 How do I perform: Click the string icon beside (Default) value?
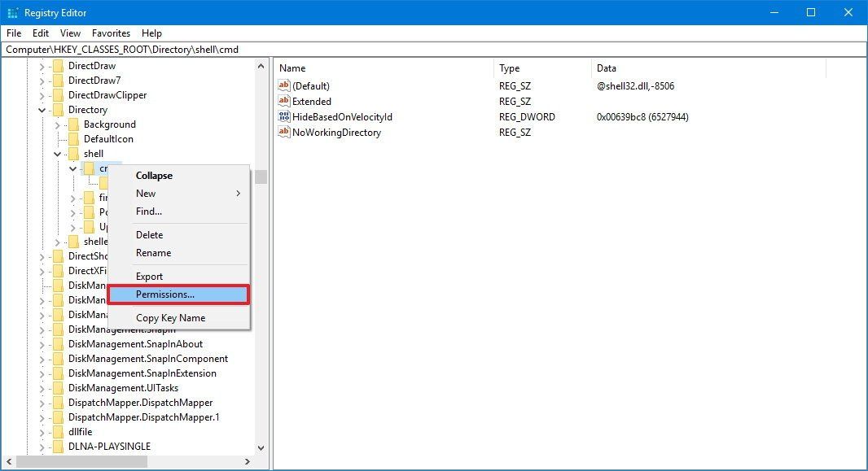286,85
